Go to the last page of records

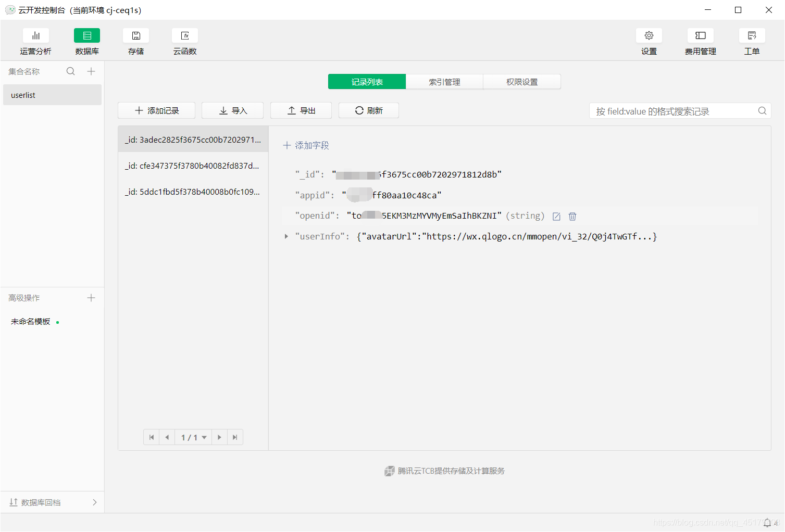coord(235,437)
